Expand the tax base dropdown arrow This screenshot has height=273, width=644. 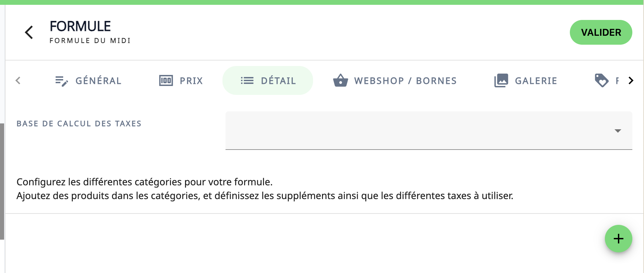618,131
